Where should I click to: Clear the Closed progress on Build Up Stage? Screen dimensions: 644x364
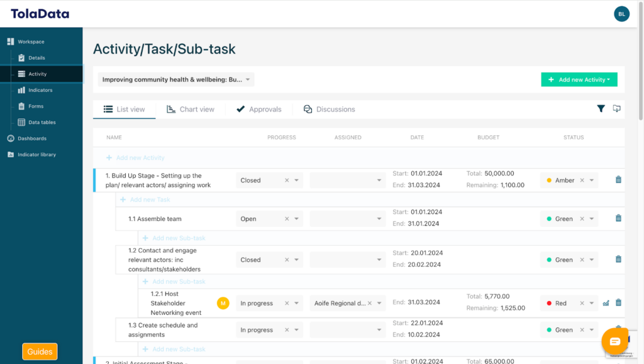pyautogui.click(x=287, y=180)
